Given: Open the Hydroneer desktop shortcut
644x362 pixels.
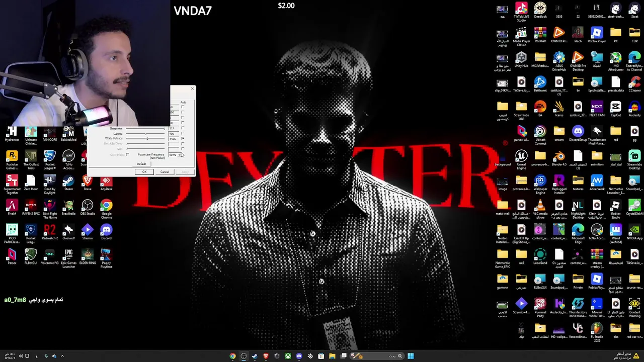Looking at the screenshot, I should point(12,134).
